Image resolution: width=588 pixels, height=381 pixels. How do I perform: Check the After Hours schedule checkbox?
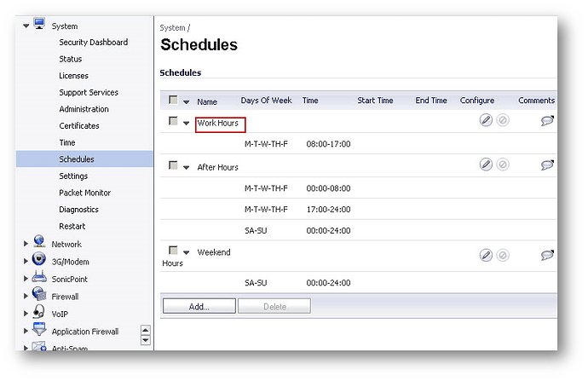pos(173,165)
